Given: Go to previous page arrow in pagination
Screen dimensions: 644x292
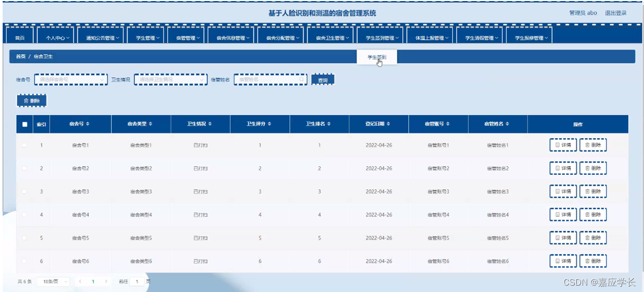Looking at the screenshot, I should click(x=80, y=281).
